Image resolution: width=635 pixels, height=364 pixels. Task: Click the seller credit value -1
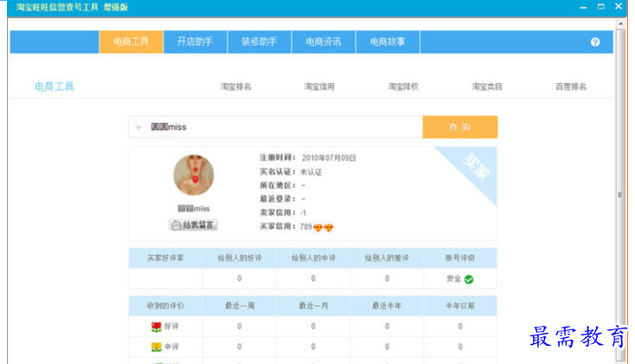click(304, 212)
